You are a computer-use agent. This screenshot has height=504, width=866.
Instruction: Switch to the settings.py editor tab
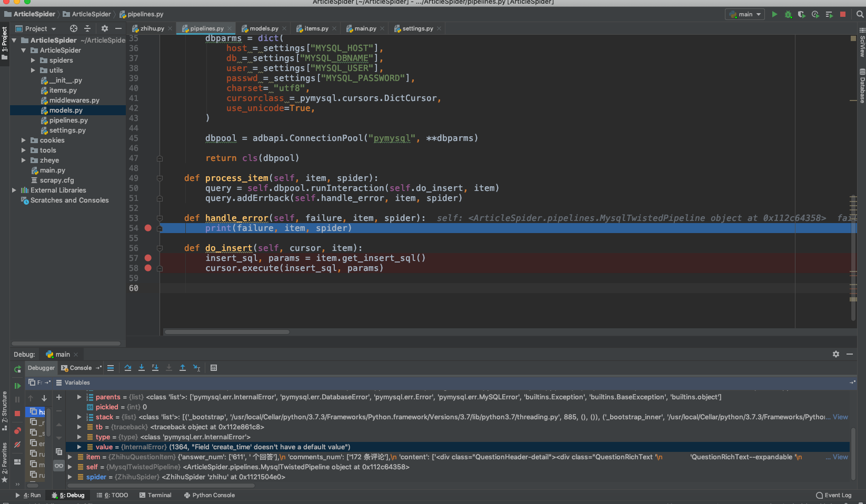(417, 28)
